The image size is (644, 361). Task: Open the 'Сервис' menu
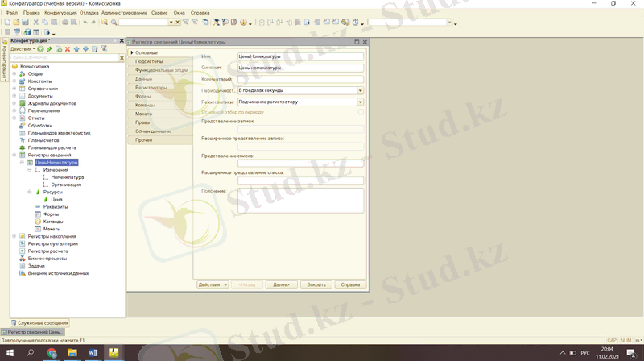click(x=159, y=13)
